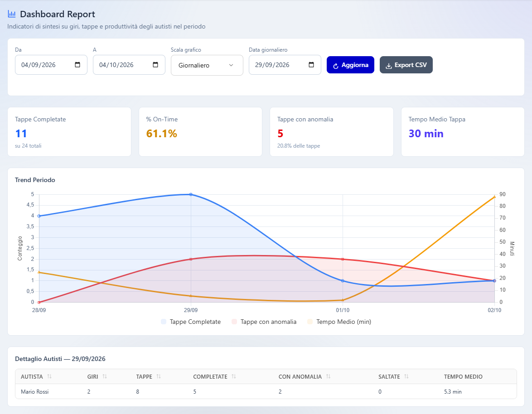Sort by Tappe column sort icon
This screenshot has height=414, width=532.
coord(159,376)
